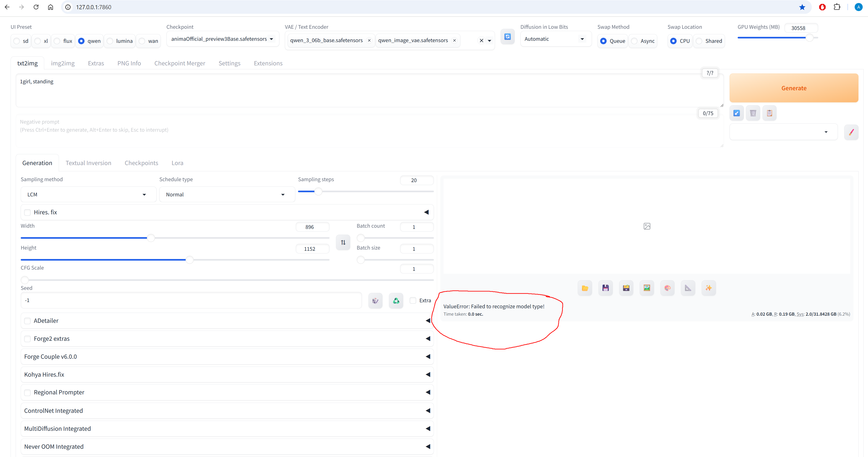This screenshot has width=868, height=457.
Task: Open the Checkpoint dropdown
Action: [222, 39]
